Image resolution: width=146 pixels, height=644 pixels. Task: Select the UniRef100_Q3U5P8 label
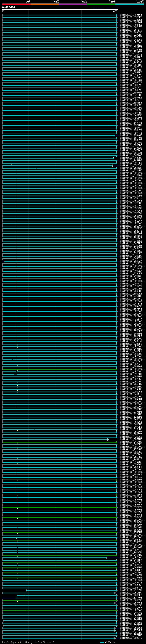(x=131, y=196)
